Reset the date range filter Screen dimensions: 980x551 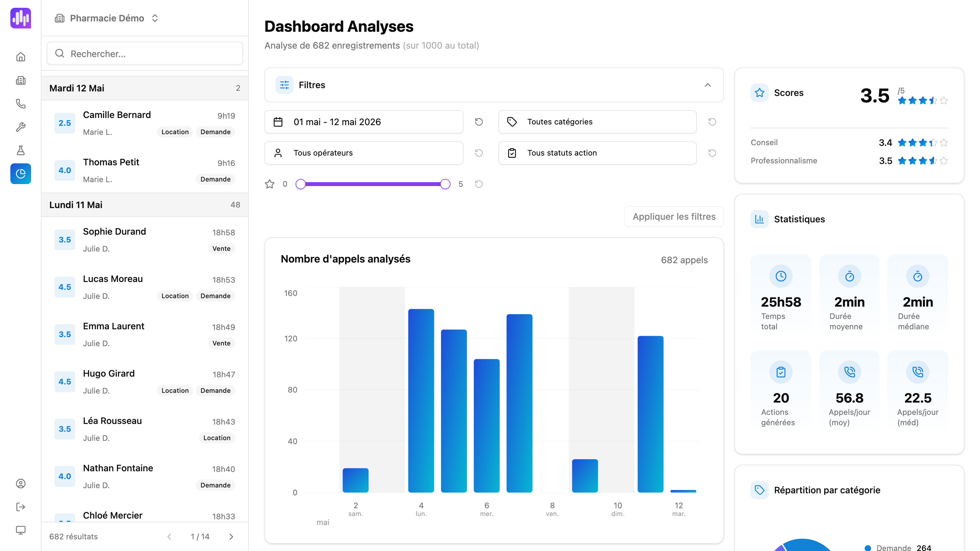point(479,122)
